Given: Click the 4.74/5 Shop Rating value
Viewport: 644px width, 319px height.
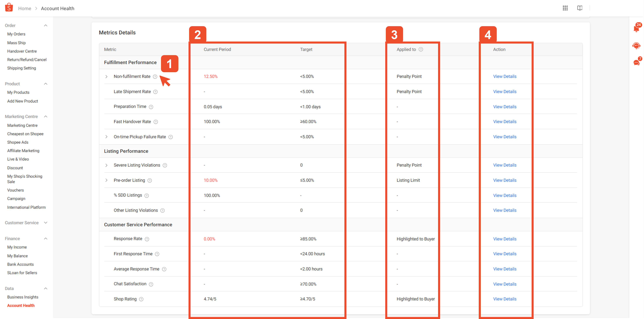Looking at the screenshot, I should pos(210,299).
